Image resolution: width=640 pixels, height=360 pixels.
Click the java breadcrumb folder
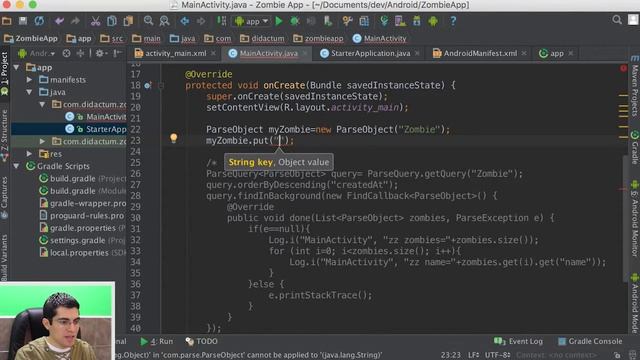point(182,38)
